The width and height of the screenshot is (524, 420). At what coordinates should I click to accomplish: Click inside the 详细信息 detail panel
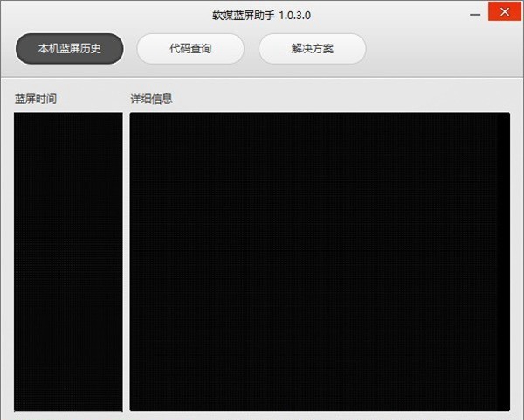320,262
